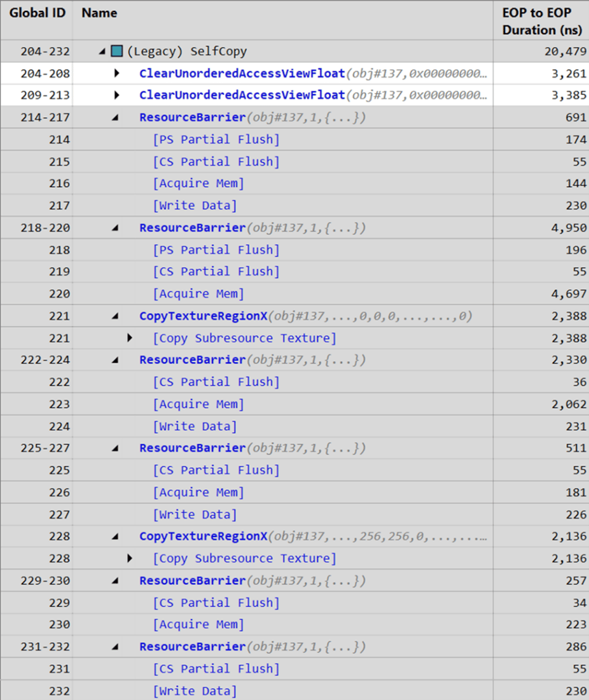Collapse ResourceBarrier row 229-230
This screenshot has height=700, width=589.
[x=115, y=580]
